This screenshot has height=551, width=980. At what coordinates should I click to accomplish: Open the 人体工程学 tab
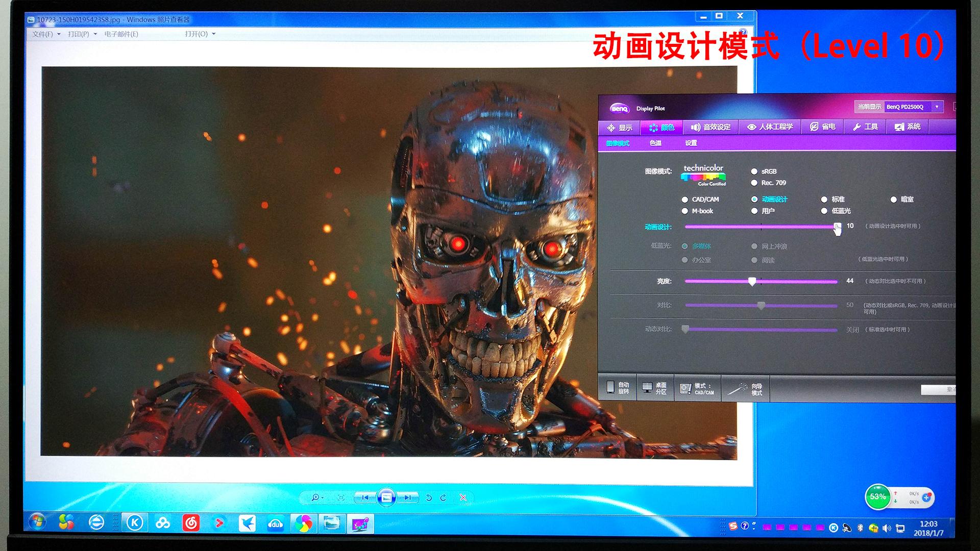pyautogui.click(x=770, y=127)
